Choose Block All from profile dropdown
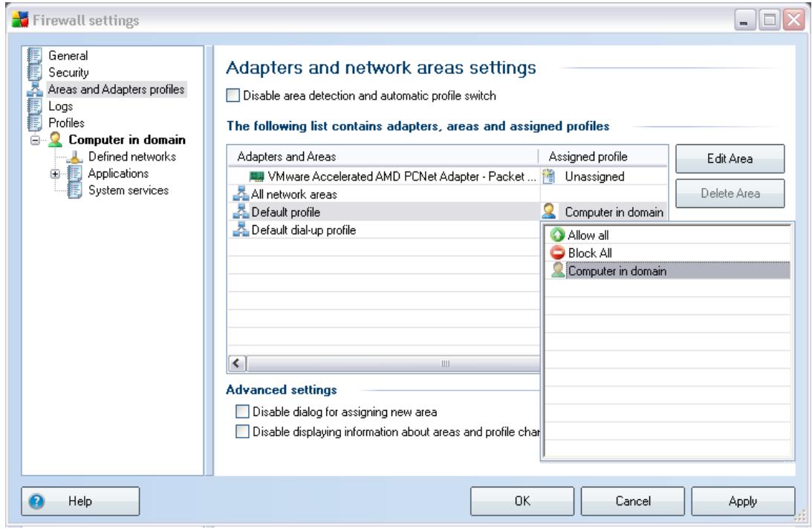This screenshot has width=812, height=529. (668, 253)
